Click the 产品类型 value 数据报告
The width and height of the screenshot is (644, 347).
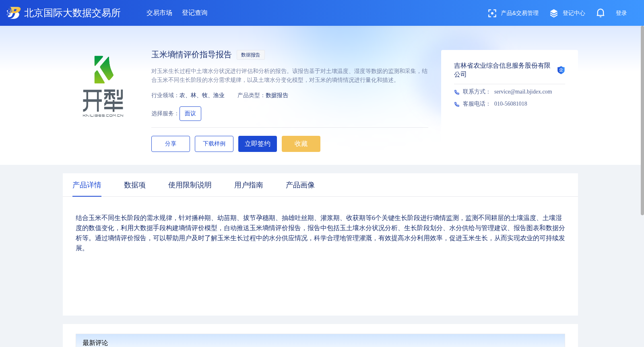tap(277, 96)
